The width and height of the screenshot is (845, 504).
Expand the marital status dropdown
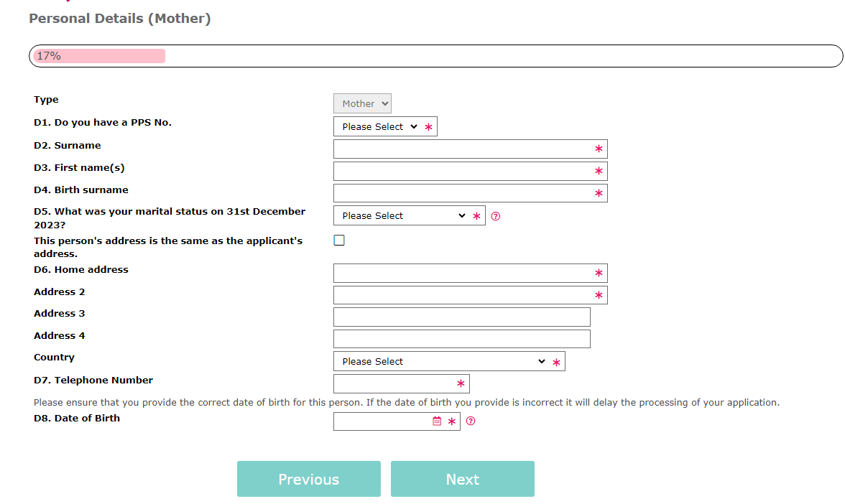click(401, 215)
